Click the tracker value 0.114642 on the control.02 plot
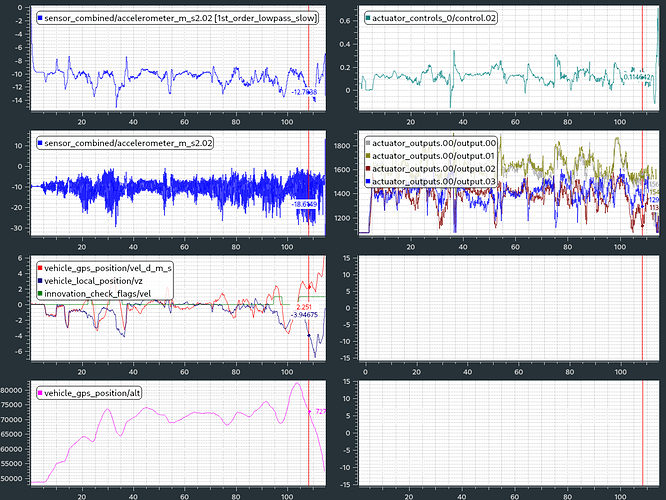Viewport: 666px width, 500px height. [637, 77]
